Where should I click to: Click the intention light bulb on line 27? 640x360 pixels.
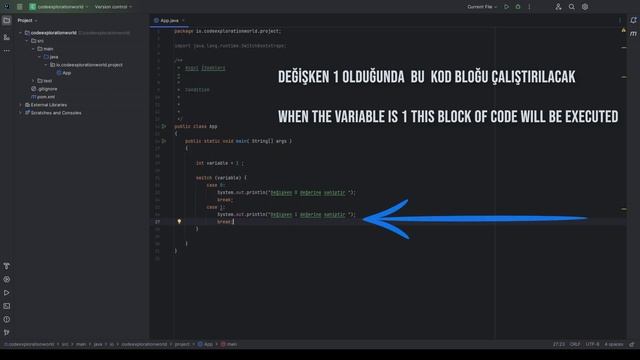[179, 222]
